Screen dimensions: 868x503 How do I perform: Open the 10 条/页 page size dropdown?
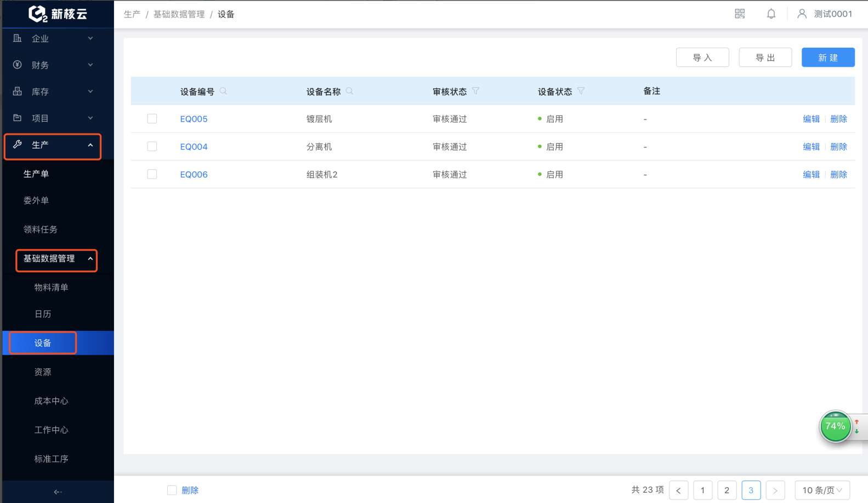click(822, 490)
